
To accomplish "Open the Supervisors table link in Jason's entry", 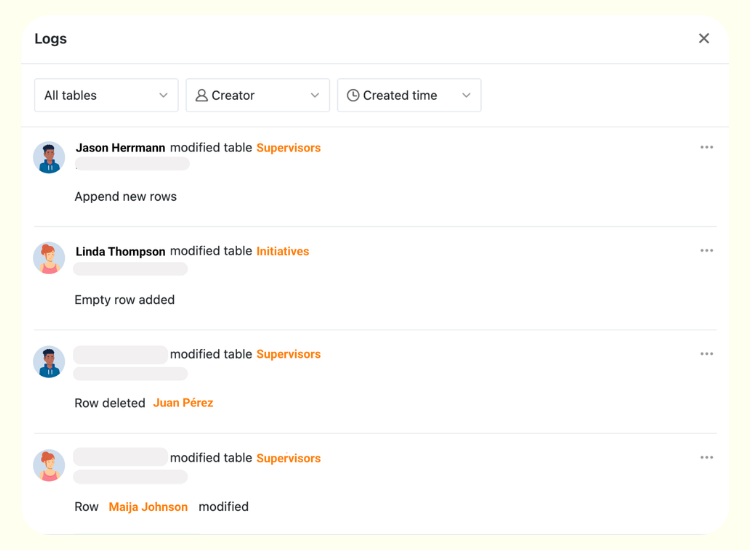I will (x=288, y=148).
